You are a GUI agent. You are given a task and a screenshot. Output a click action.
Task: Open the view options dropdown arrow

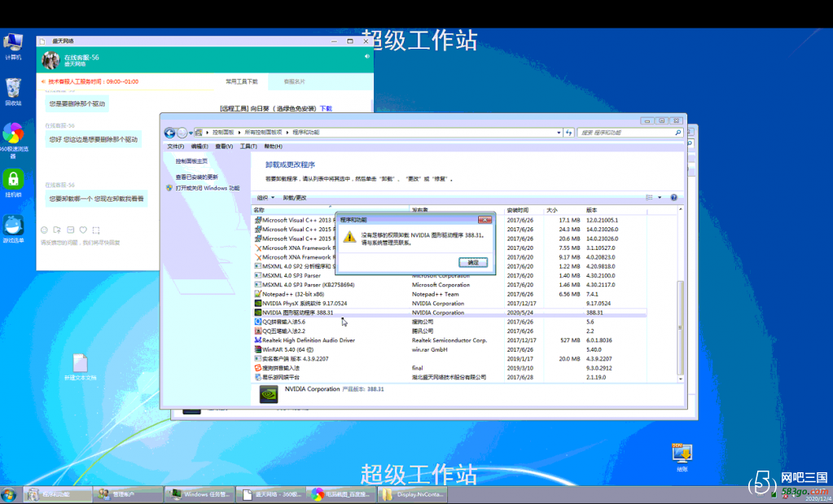pyautogui.click(x=660, y=198)
